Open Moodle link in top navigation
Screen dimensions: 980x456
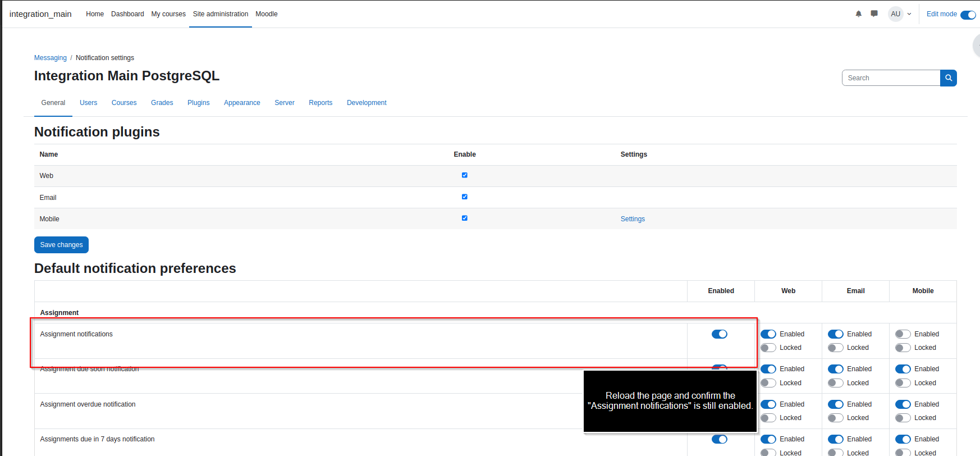[x=267, y=14]
